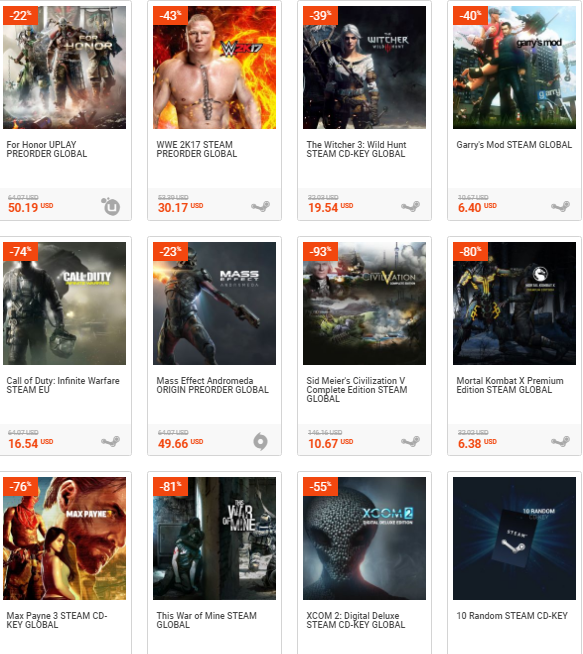Image resolution: width=583 pixels, height=654 pixels.
Task: Open This War of Mine STEAM GLOBAL link
Action: (x=206, y=620)
